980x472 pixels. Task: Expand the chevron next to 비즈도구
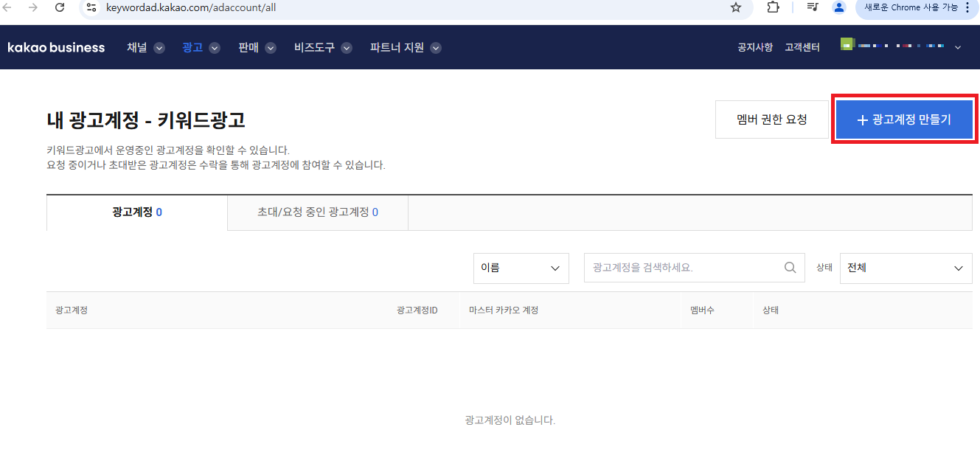pos(347,48)
